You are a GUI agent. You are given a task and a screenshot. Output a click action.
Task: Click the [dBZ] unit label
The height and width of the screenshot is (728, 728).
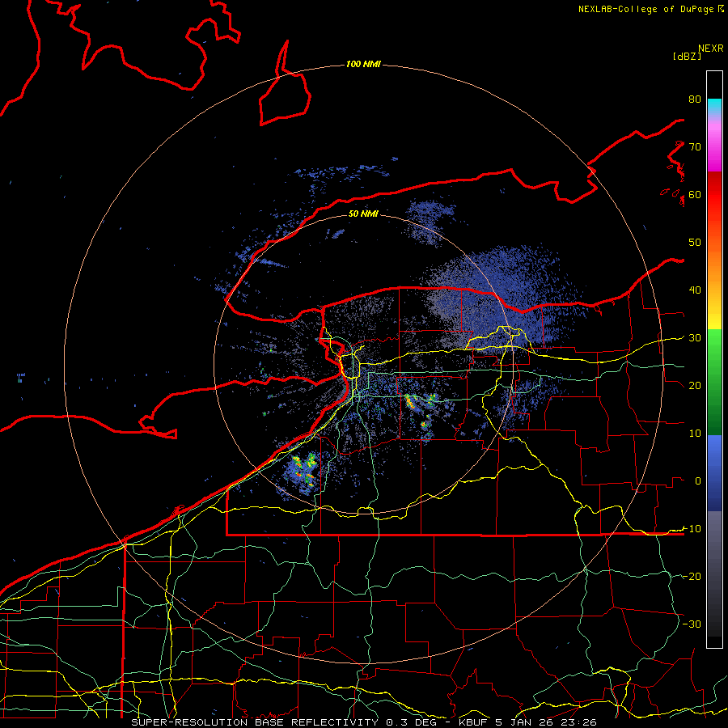tap(687, 56)
